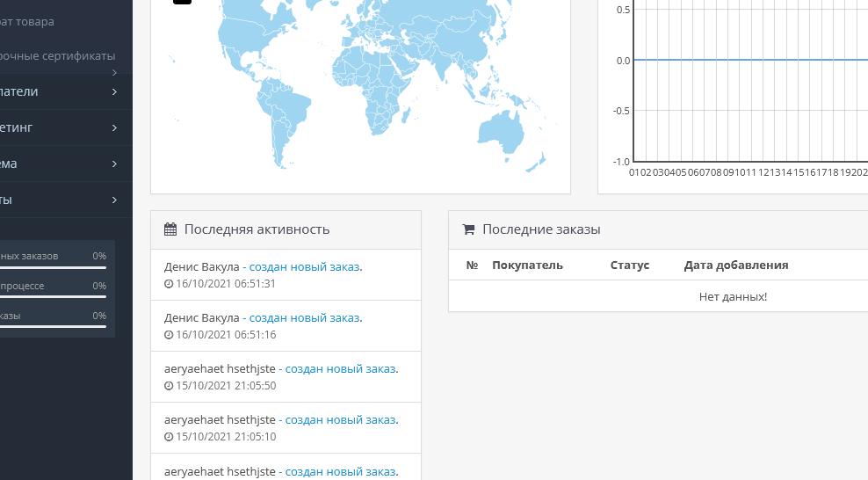The width and height of the screenshot is (868, 480).
Task: Expand the sidebar menu ending in "ема"
Action: (66, 164)
